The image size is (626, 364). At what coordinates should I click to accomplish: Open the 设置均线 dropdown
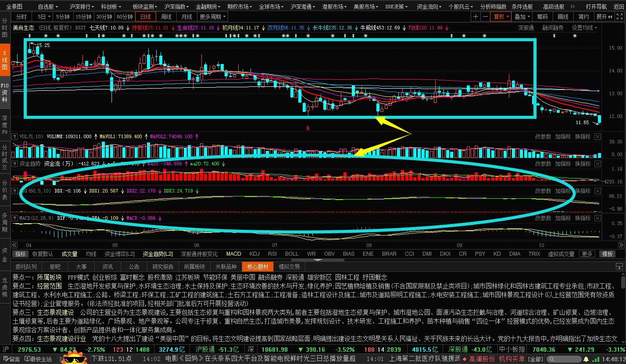click(x=585, y=28)
